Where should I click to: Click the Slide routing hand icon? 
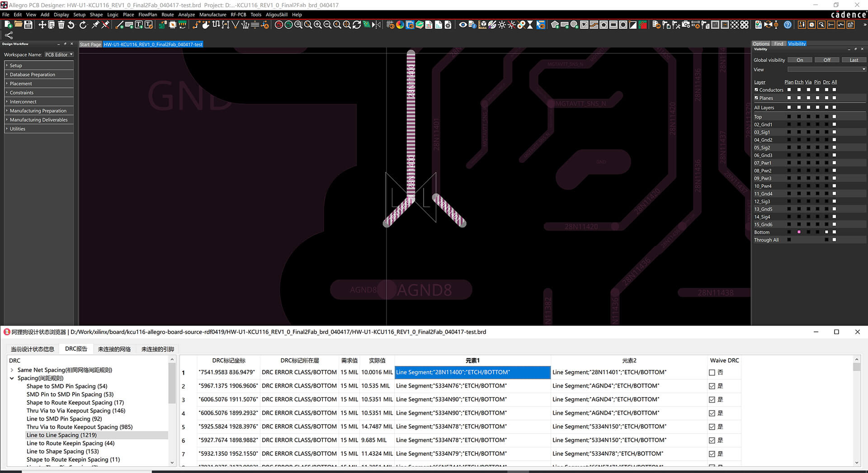(x=206, y=24)
